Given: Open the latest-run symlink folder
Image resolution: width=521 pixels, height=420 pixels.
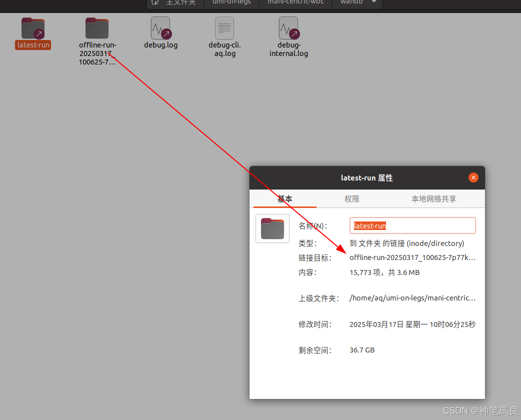Looking at the screenshot, I should (32, 28).
